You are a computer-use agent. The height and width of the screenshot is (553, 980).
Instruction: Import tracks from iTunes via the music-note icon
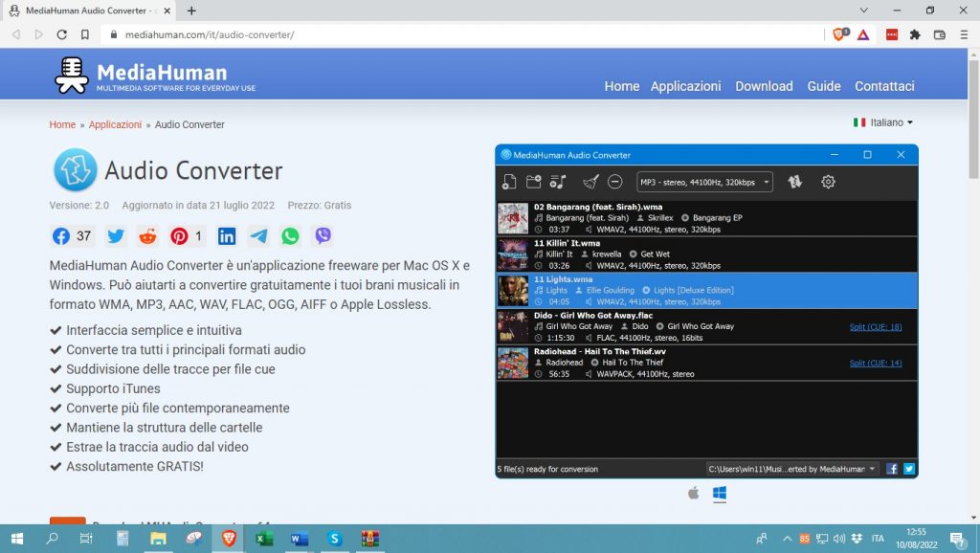(x=559, y=181)
